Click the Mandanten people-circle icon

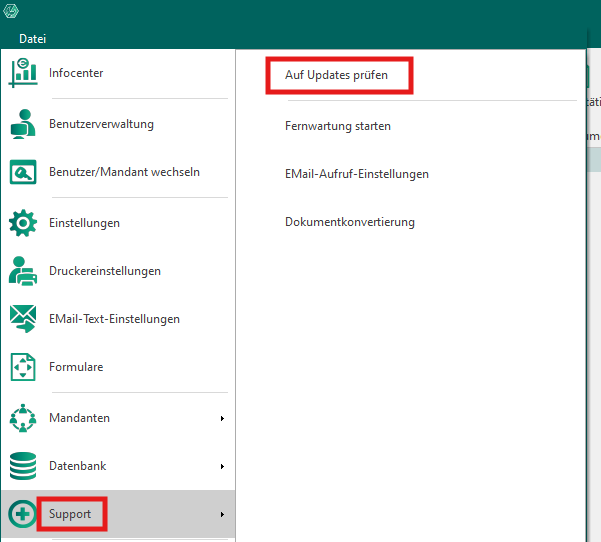coord(23,418)
